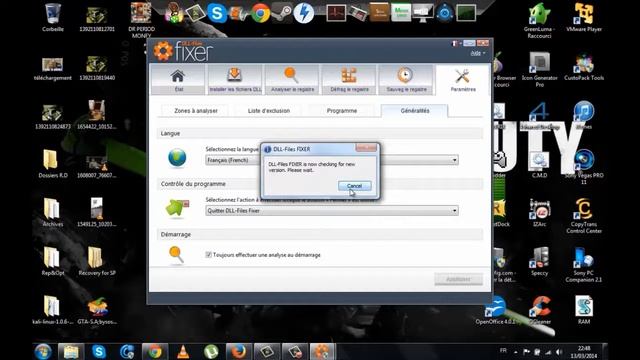Open VLC media player from taskbar
The height and width of the screenshot is (360, 640).
coord(183,352)
